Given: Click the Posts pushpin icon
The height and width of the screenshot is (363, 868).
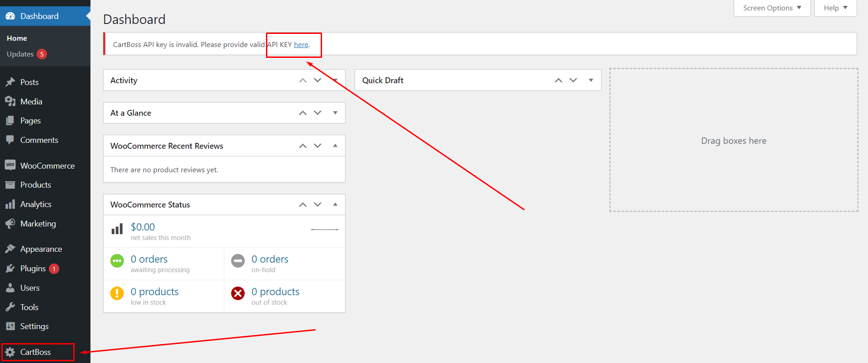Looking at the screenshot, I should pyautogui.click(x=10, y=82).
